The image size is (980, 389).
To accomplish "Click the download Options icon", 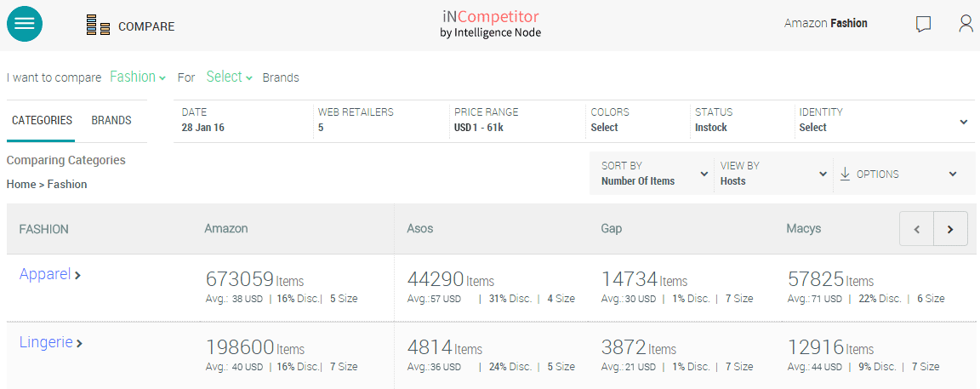I will click(x=845, y=174).
